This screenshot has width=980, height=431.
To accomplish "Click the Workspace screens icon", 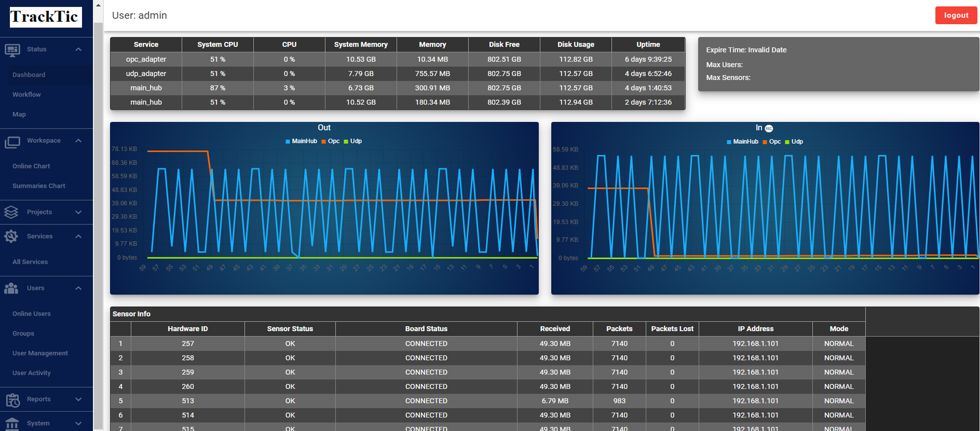I will coord(12,142).
